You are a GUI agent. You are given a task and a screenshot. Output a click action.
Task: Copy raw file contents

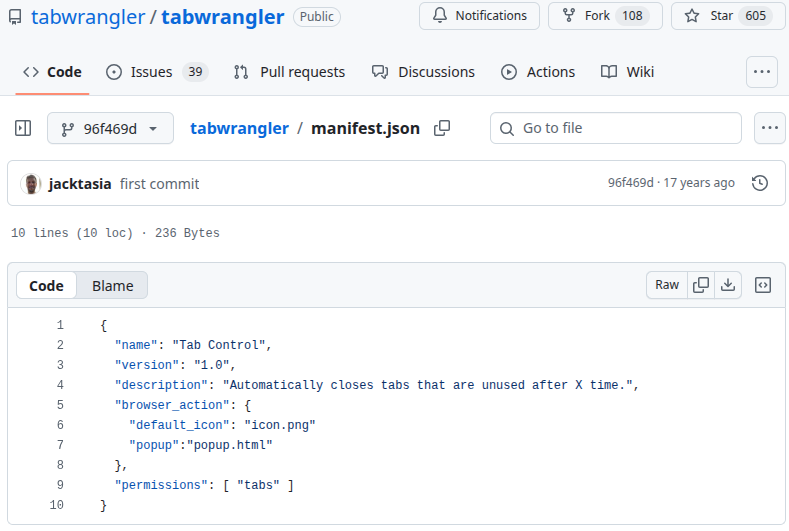point(701,285)
